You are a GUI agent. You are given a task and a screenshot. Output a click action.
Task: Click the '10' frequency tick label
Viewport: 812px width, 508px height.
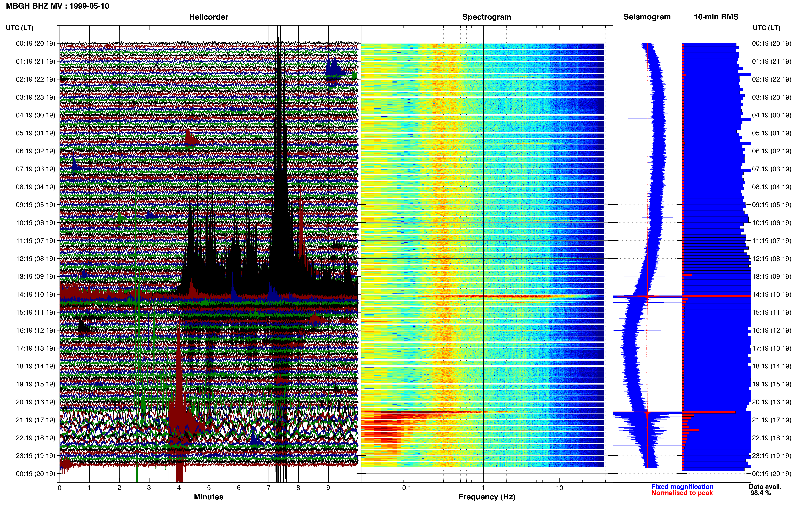tap(559, 488)
